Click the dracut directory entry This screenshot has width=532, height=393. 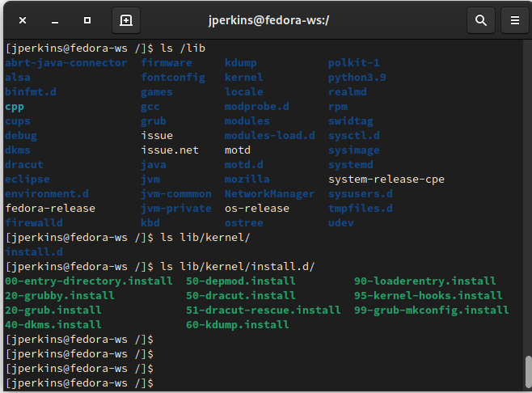click(24, 165)
